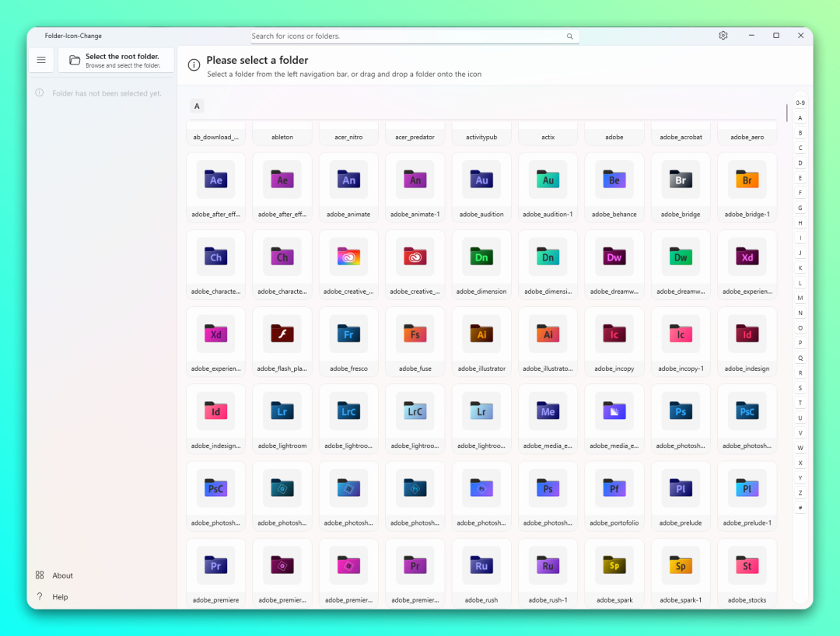Select the adobe_acrobat icon label
Screen dimensions: 840x636
click(x=681, y=137)
